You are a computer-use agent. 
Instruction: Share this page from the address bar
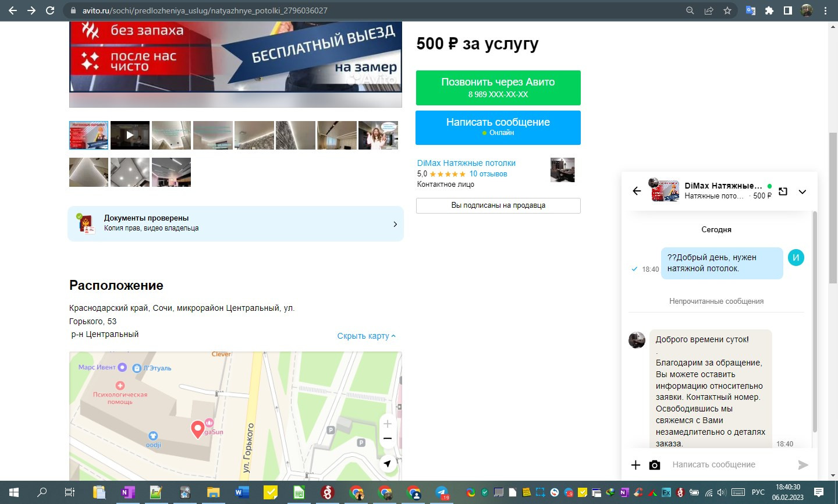click(709, 10)
